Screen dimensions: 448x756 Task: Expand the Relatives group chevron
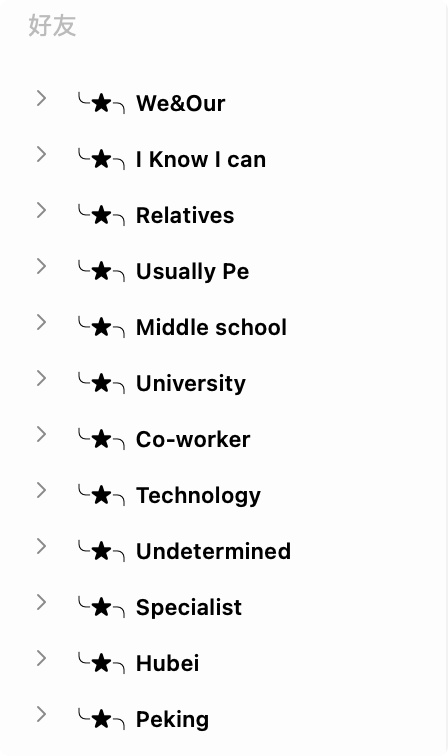click(41, 210)
